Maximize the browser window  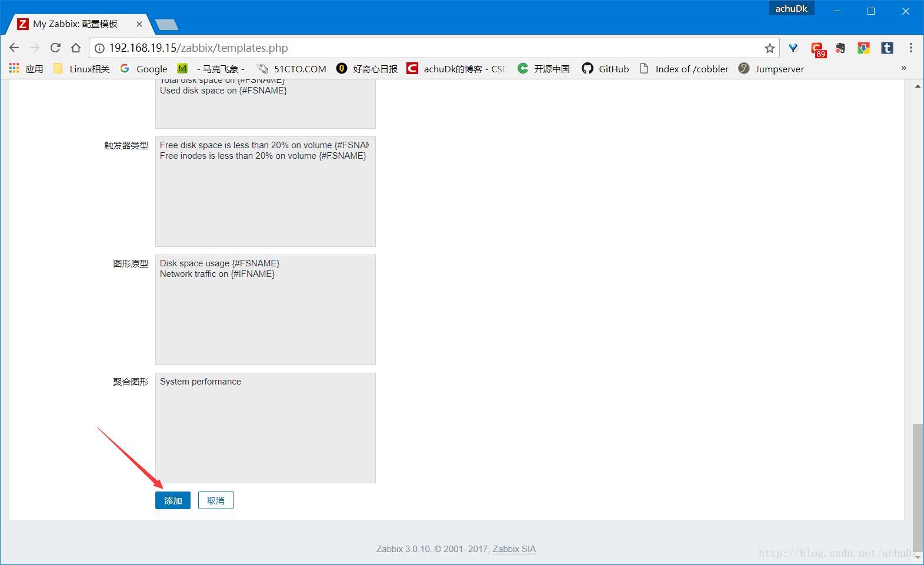pyautogui.click(x=871, y=11)
